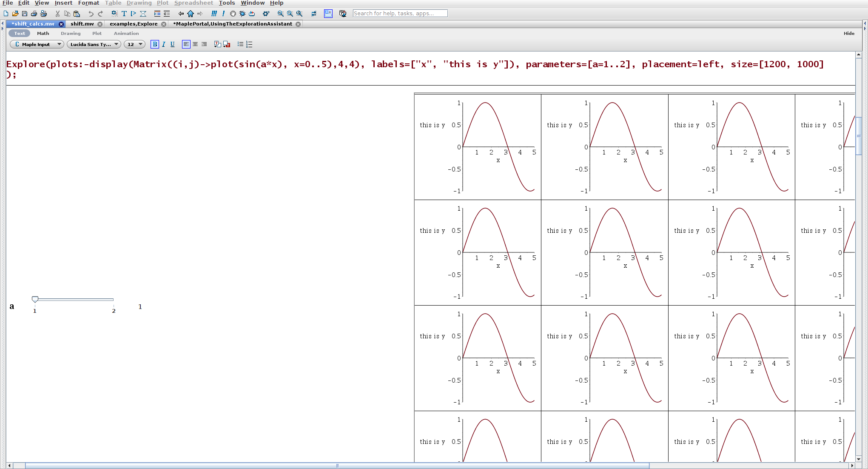
Task: Open options gear icon in toolbar
Action: click(266, 14)
